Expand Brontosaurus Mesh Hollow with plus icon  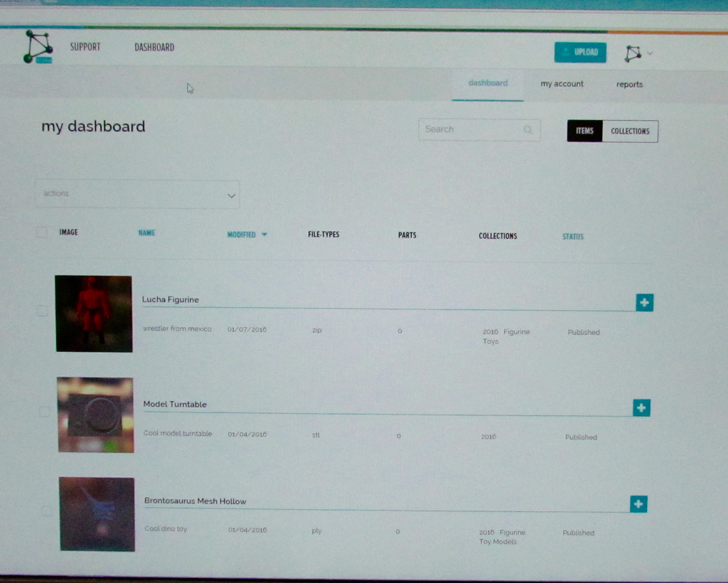(638, 504)
